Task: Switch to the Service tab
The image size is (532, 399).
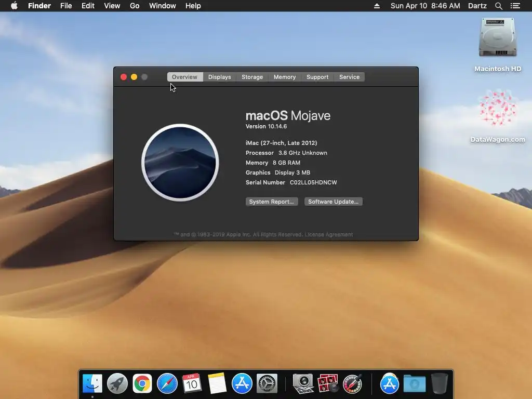Action: [x=350, y=77]
